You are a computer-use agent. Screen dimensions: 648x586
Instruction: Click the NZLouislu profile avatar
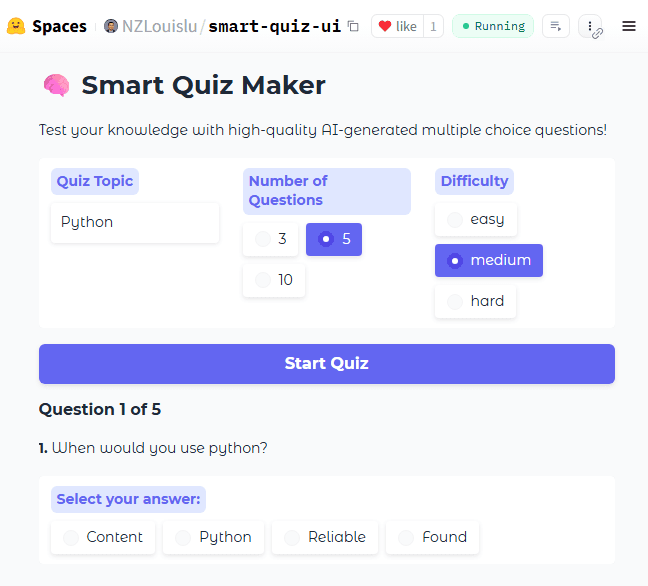point(111,26)
